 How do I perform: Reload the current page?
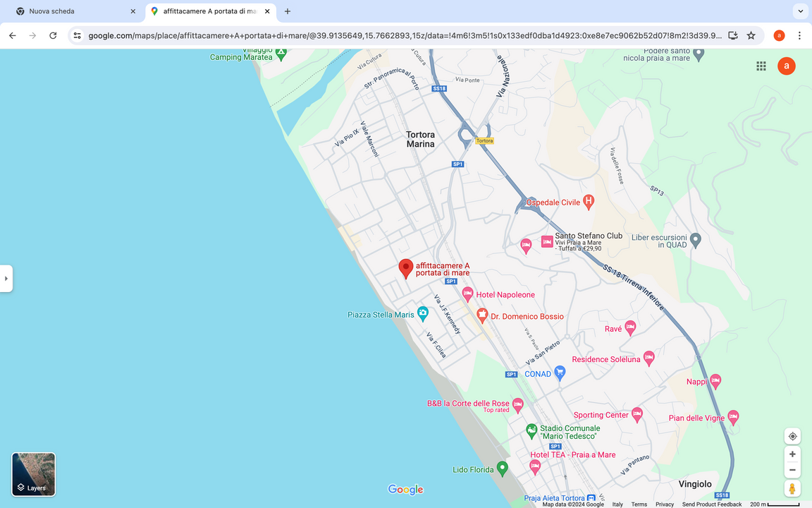click(53, 35)
